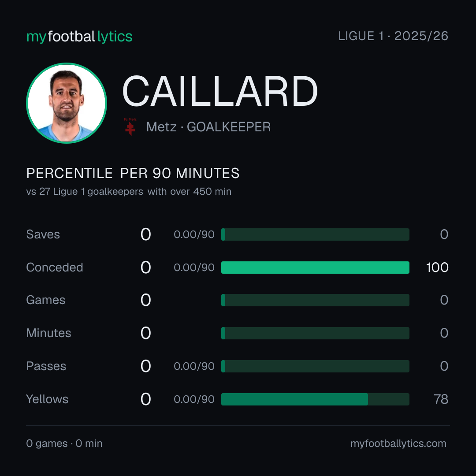
Task: Click the Passes percentile bar
Action: coord(315,366)
